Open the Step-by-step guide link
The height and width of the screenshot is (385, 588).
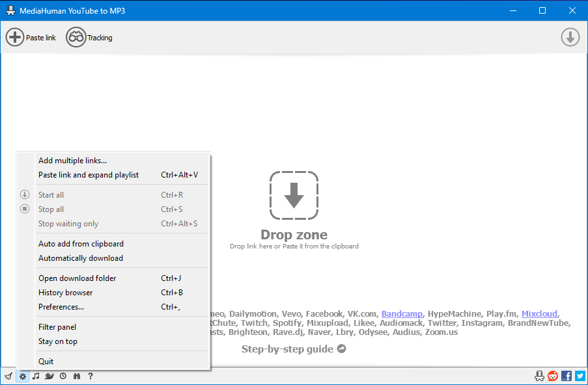click(294, 349)
